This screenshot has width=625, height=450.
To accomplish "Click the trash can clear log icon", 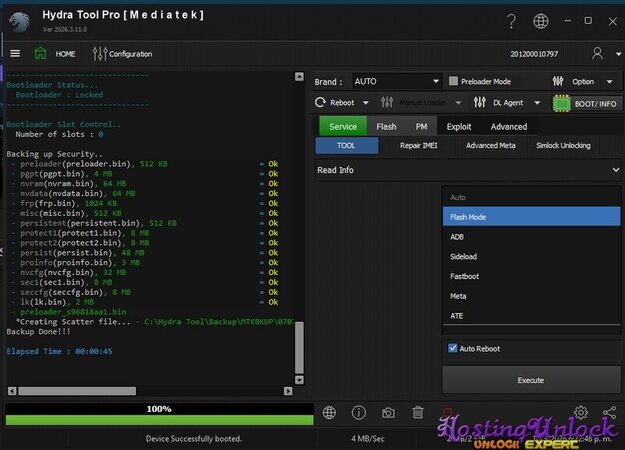I will [418, 412].
